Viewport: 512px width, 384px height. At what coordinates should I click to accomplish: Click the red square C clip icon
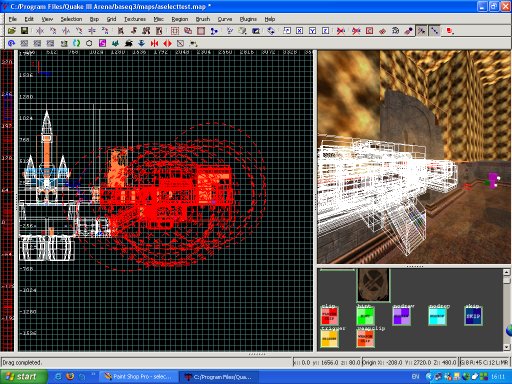coord(369,31)
